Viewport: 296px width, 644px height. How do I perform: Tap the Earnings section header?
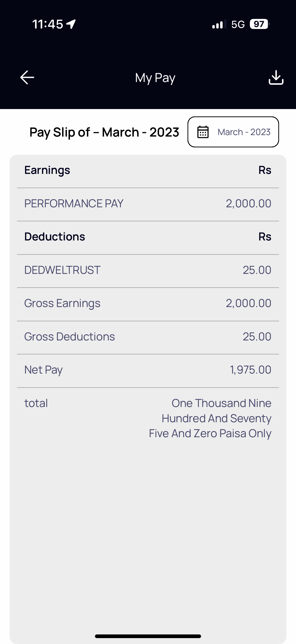(x=47, y=170)
